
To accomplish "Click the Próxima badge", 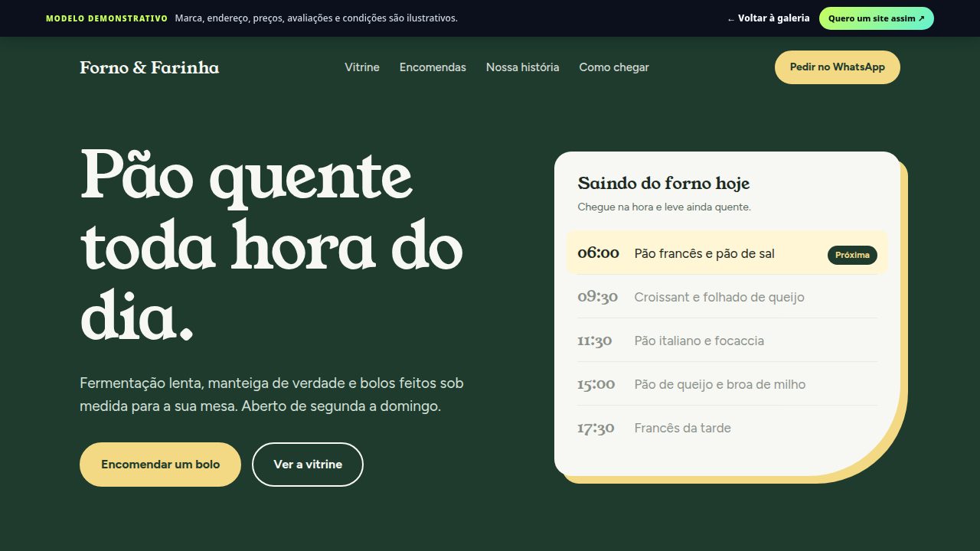I will click(852, 256).
